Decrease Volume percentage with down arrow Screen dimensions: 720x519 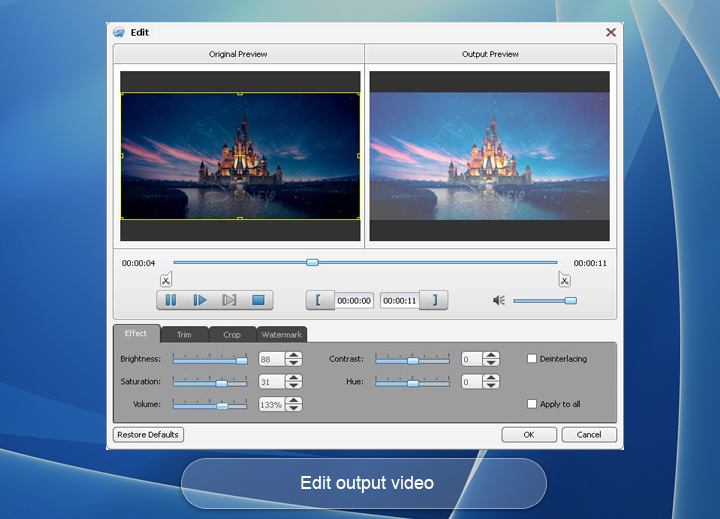click(x=293, y=408)
